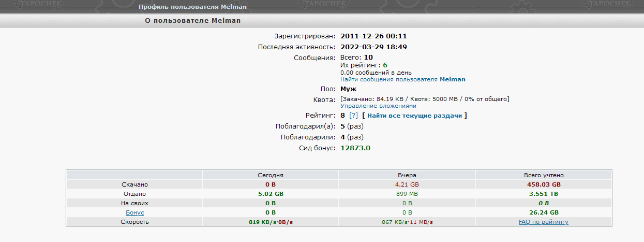
Task: Click the 'Скачано' row label
Action: tap(134, 184)
